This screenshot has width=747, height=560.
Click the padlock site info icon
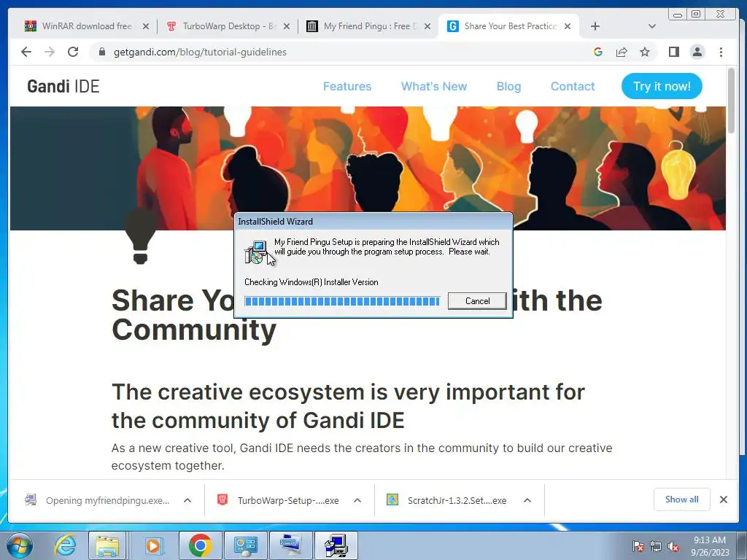(101, 52)
